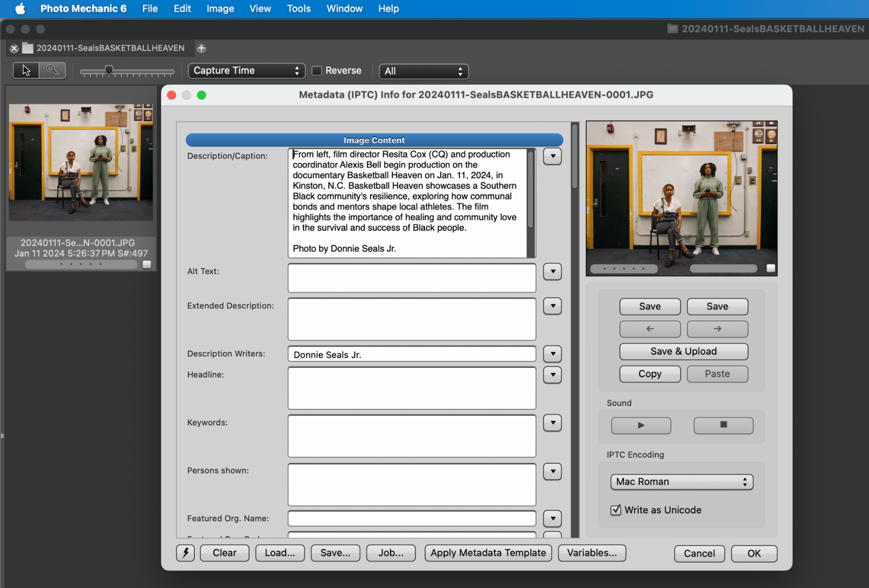This screenshot has width=869, height=588.
Task: Open a new contact sheet tab with plus icon
Action: coord(201,48)
